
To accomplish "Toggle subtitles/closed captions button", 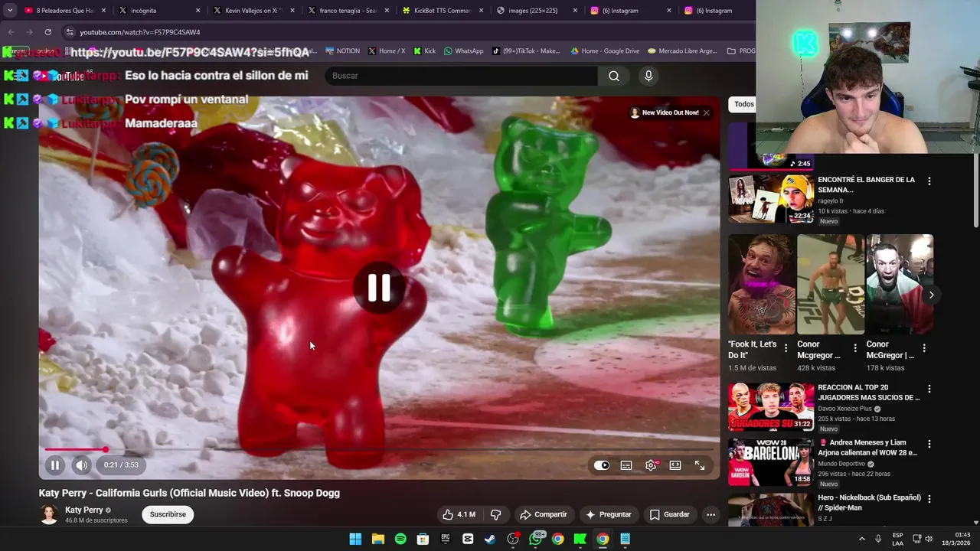I will tap(626, 465).
